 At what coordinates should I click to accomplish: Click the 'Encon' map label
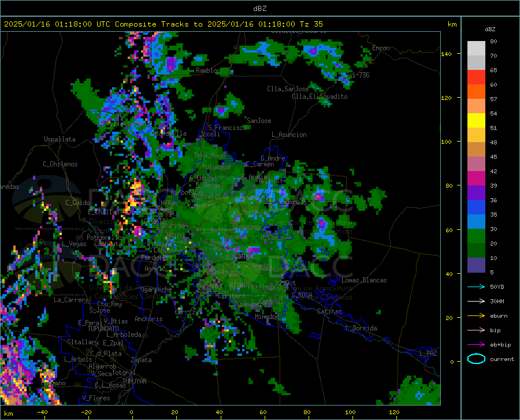pyautogui.click(x=381, y=48)
